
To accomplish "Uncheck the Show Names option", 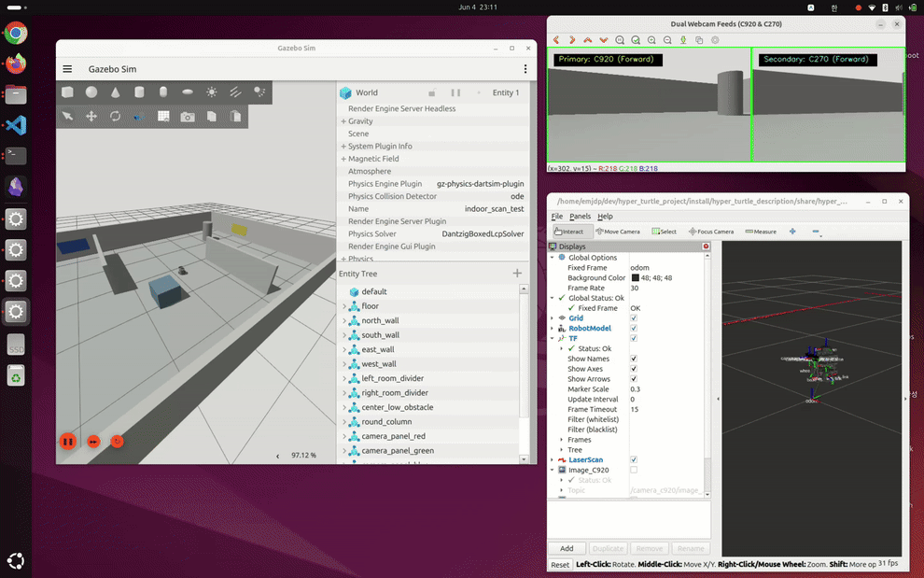I will coord(634,359).
